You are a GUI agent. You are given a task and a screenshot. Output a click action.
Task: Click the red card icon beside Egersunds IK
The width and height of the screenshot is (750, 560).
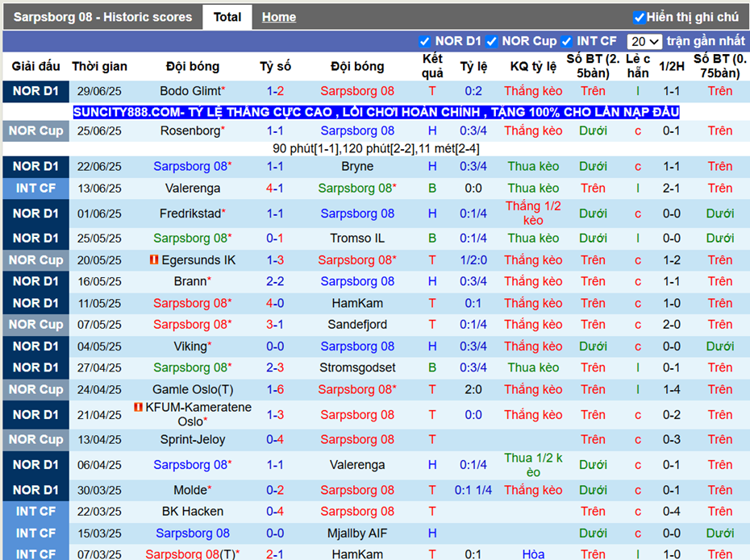tap(154, 260)
